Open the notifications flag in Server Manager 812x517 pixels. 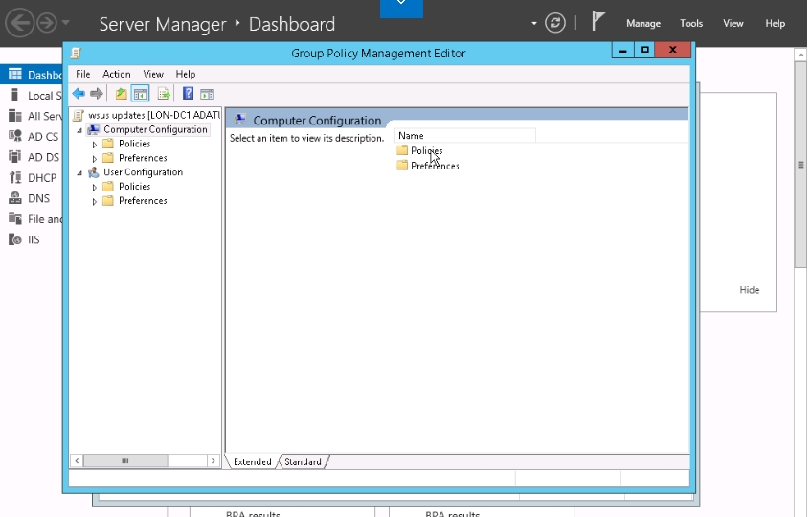(x=598, y=21)
